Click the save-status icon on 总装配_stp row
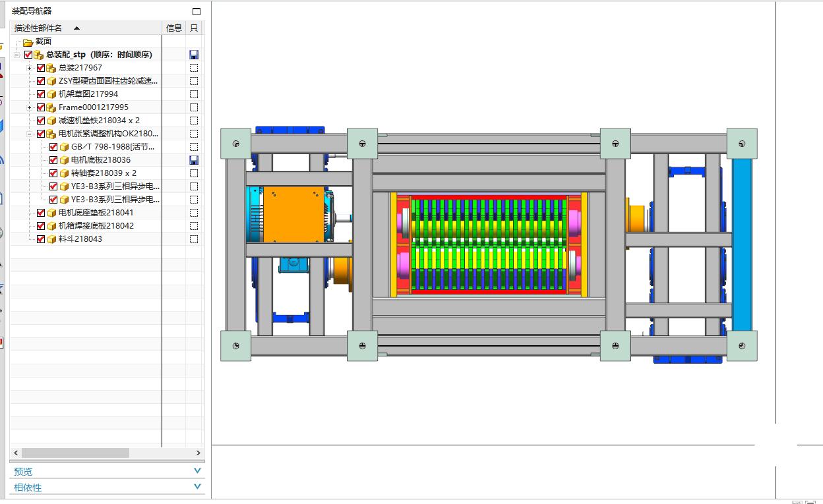The image size is (823, 504). [x=193, y=55]
